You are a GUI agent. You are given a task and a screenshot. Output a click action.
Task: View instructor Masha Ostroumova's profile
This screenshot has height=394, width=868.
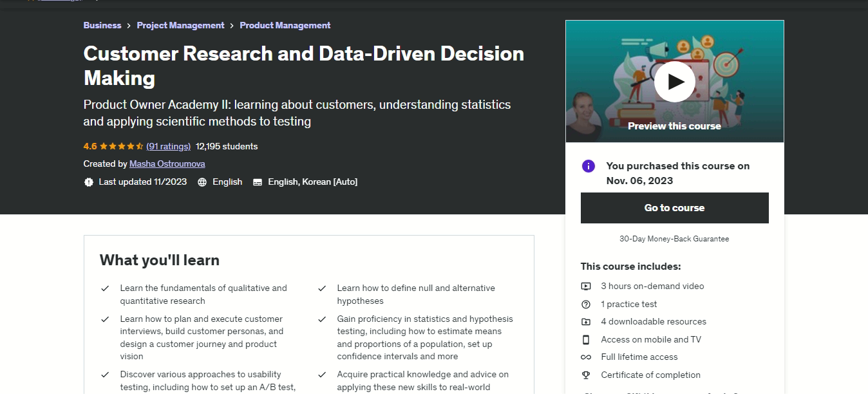(x=167, y=164)
